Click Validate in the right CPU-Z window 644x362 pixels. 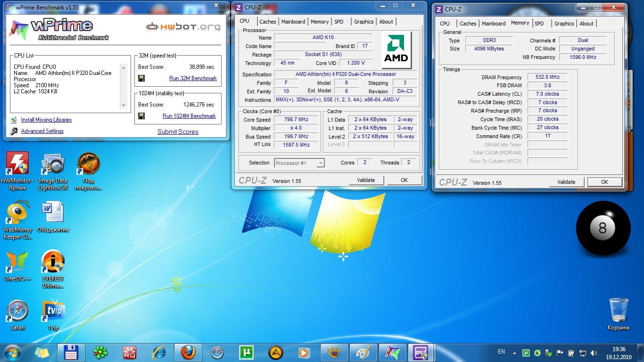pyautogui.click(x=566, y=182)
